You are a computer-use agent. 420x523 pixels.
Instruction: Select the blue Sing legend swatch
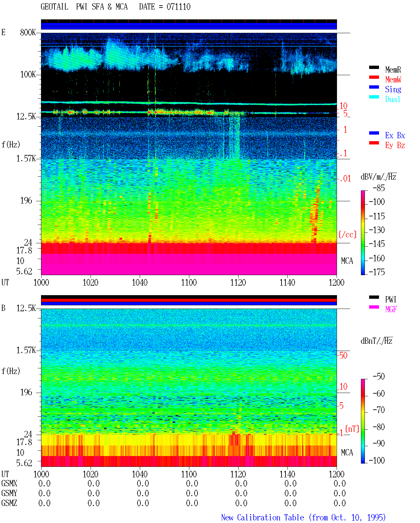374,87
